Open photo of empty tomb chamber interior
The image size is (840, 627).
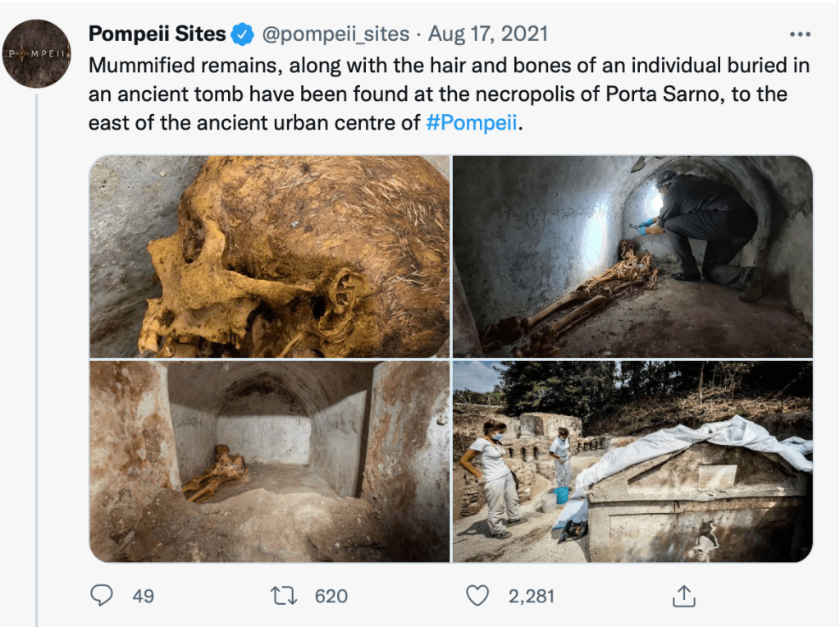(270, 461)
